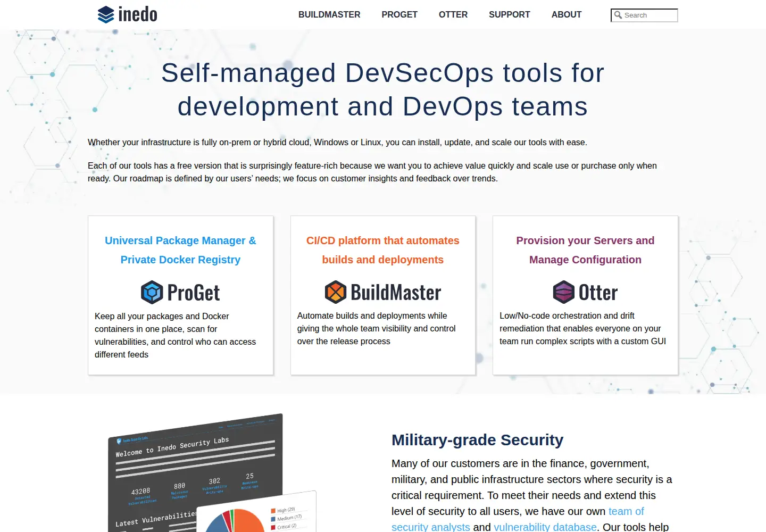Click 'Automate builds and deployments' description
Image resolution: width=766 pixels, height=532 pixels.
[x=376, y=329]
